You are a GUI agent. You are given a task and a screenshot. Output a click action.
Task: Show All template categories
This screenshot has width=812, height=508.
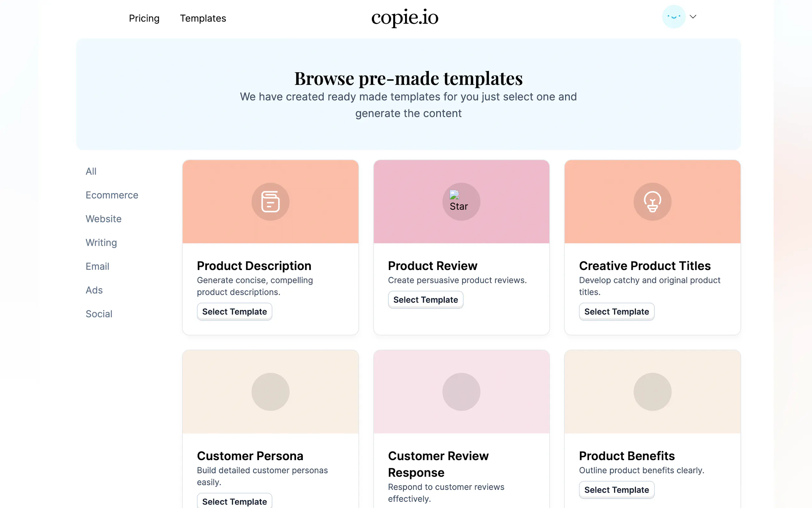point(91,171)
